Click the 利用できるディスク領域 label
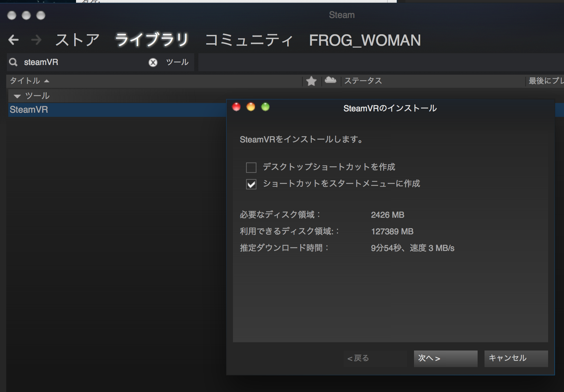The image size is (564, 392). point(290,232)
